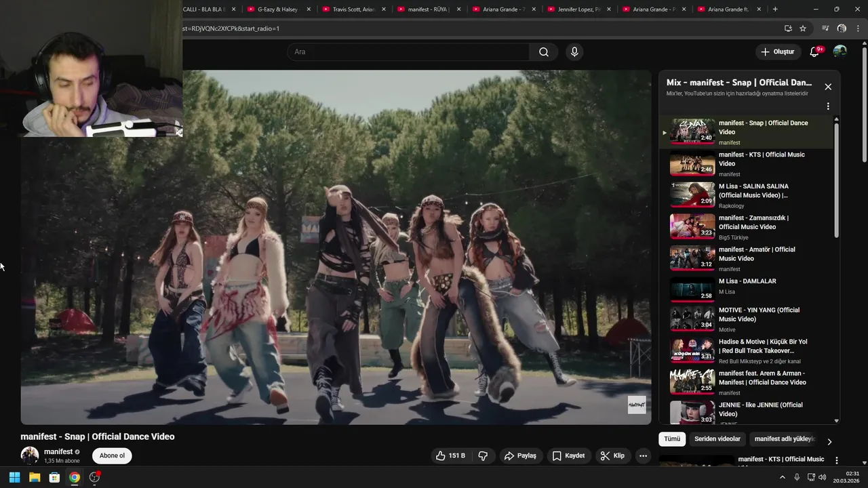
Task: Play manifest - KTS Official Music Video in playlist
Action: click(x=746, y=164)
